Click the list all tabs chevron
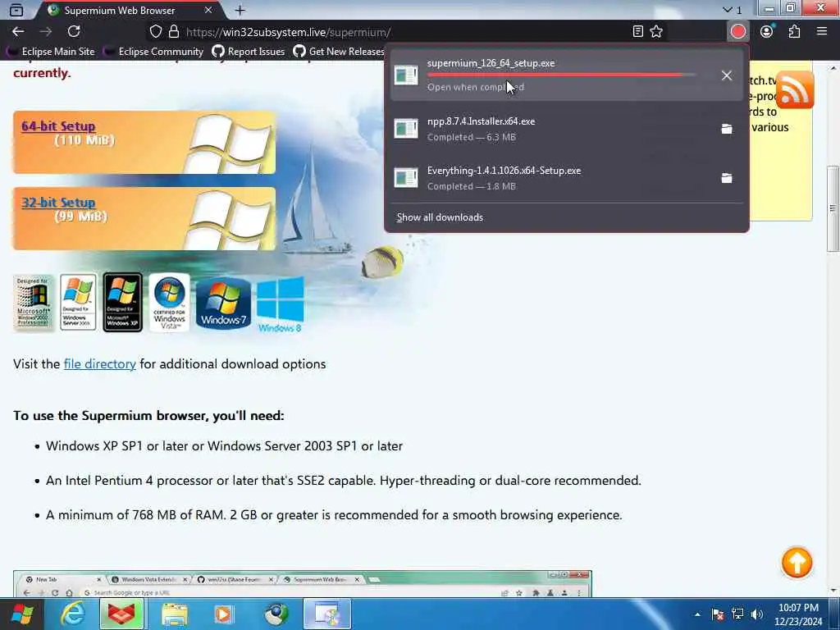Viewport: 840px width, 630px height. point(732,10)
